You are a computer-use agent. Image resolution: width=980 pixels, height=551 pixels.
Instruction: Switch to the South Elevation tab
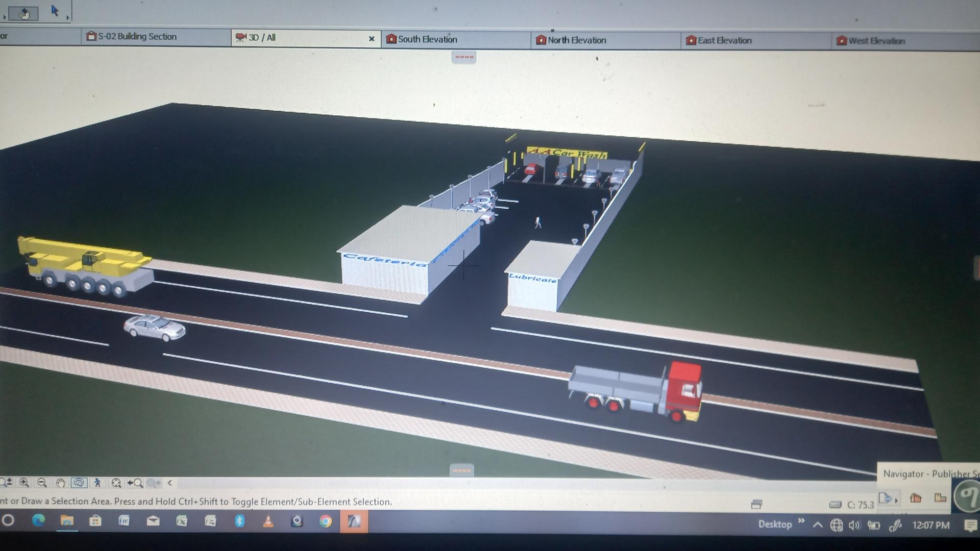point(427,39)
